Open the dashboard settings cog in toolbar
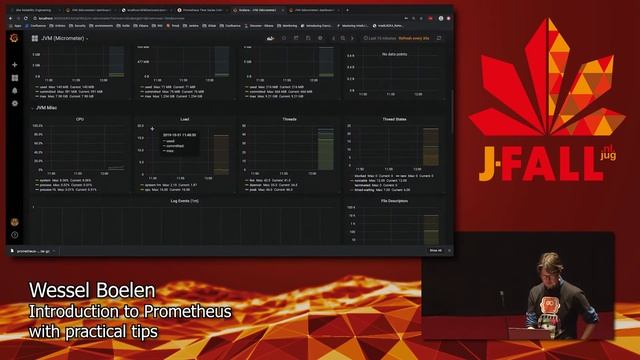 320,38
